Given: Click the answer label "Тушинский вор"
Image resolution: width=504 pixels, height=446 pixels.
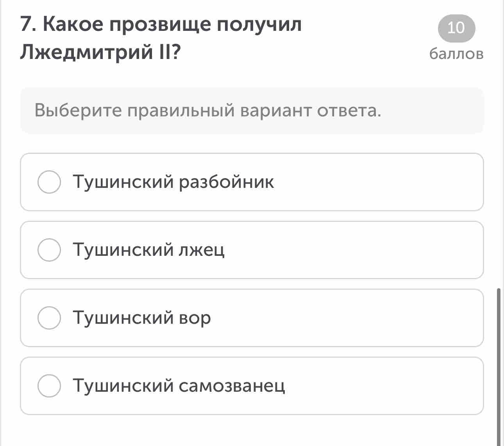Looking at the screenshot, I should 142,318.
